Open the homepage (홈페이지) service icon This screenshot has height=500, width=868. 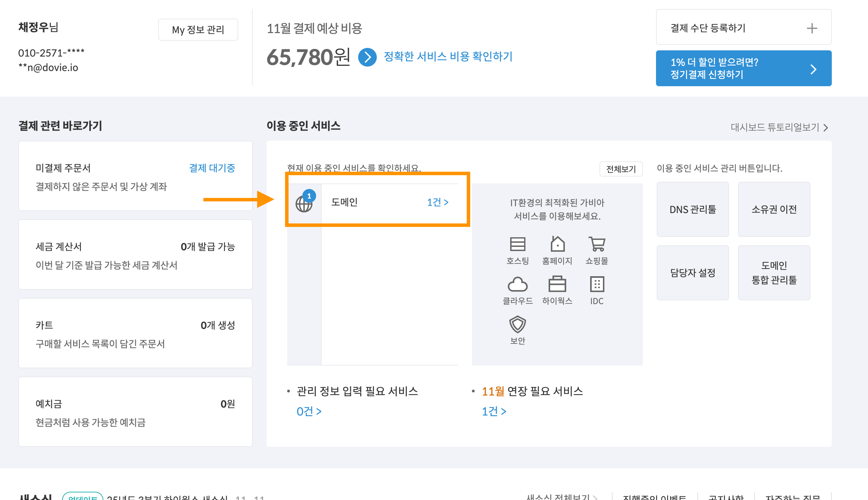pyautogui.click(x=557, y=244)
